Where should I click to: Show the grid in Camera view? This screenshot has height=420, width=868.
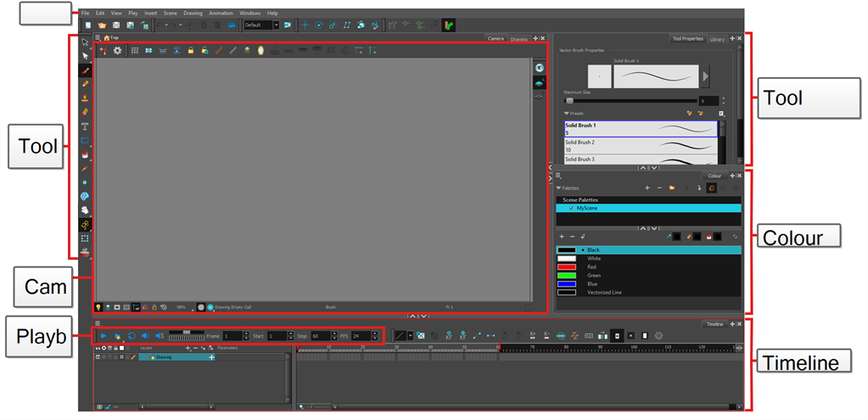[135, 51]
